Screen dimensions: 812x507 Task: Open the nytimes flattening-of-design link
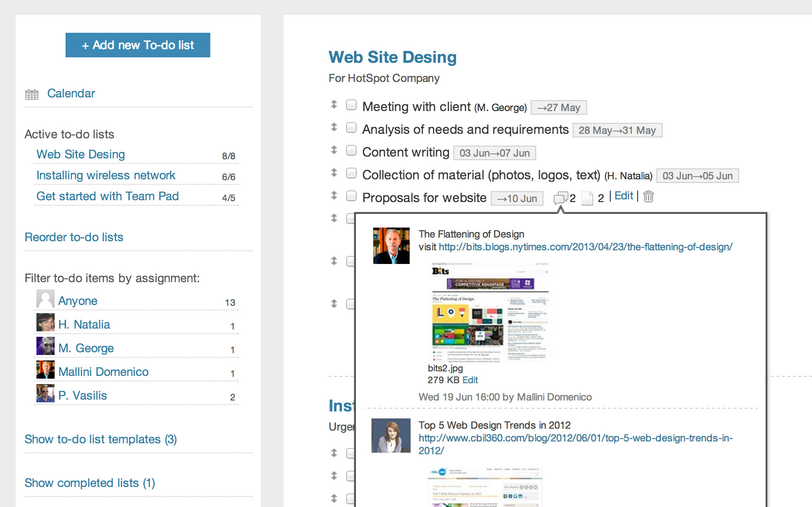click(585, 247)
